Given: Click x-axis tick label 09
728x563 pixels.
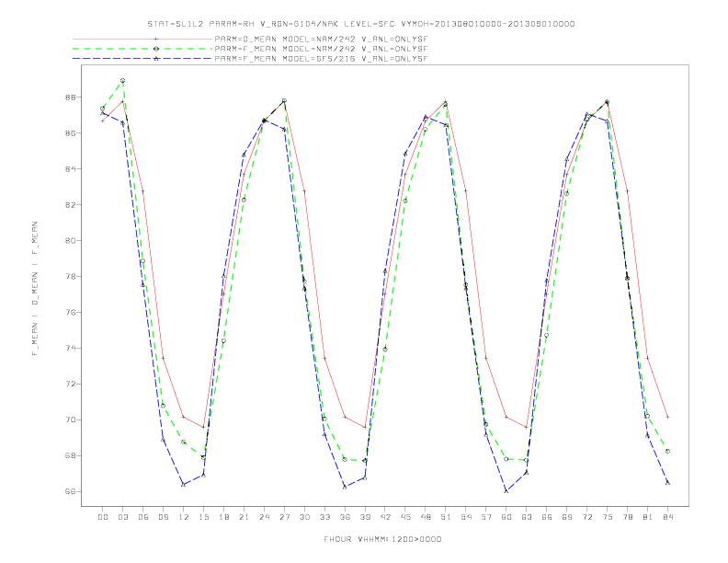Looking at the screenshot, I should 163,517.
